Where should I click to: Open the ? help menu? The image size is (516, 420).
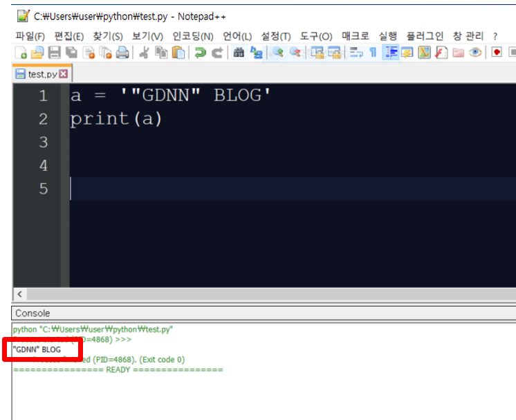(x=495, y=36)
